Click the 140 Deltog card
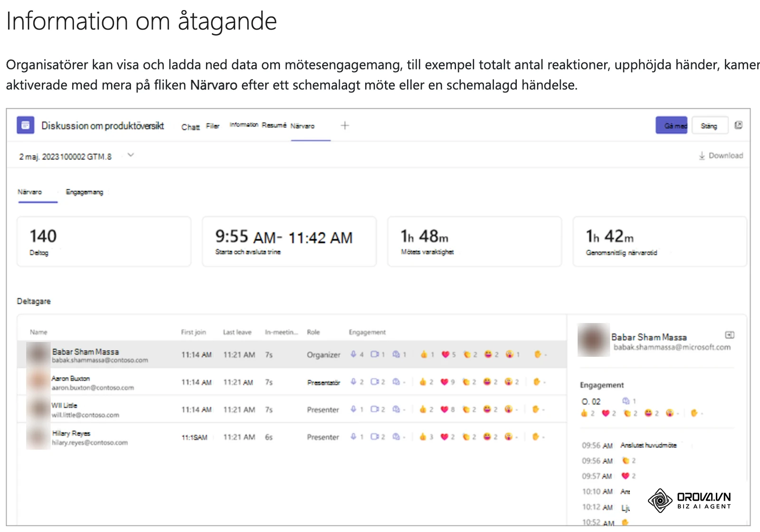 [x=104, y=241]
